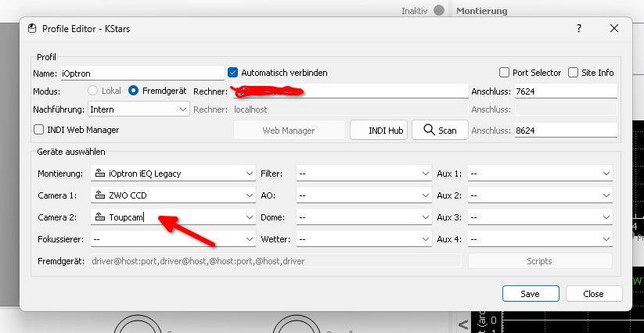Click the magnifier icon on Scan button
Screen dimensions: 644x333
point(429,130)
